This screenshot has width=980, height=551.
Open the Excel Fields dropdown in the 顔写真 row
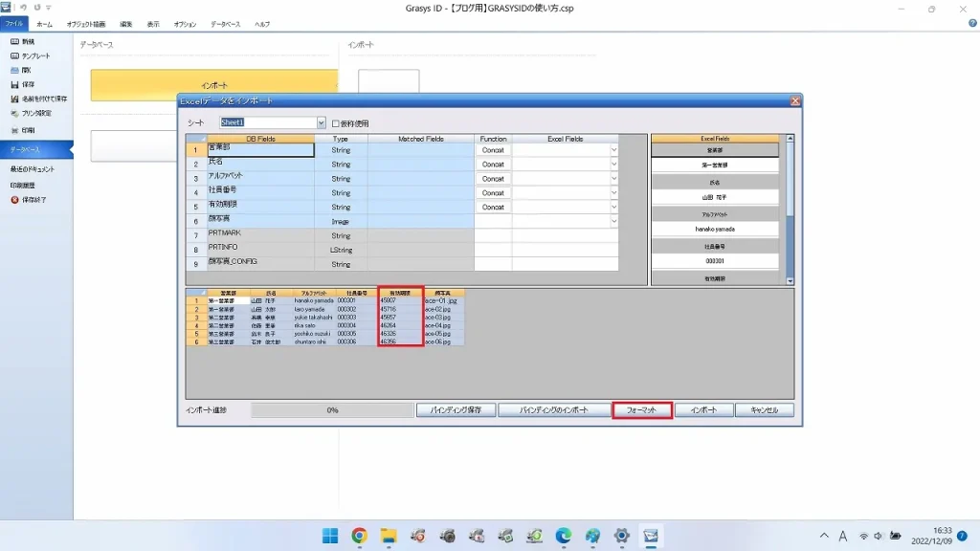pyautogui.click(x=613, y=221)
